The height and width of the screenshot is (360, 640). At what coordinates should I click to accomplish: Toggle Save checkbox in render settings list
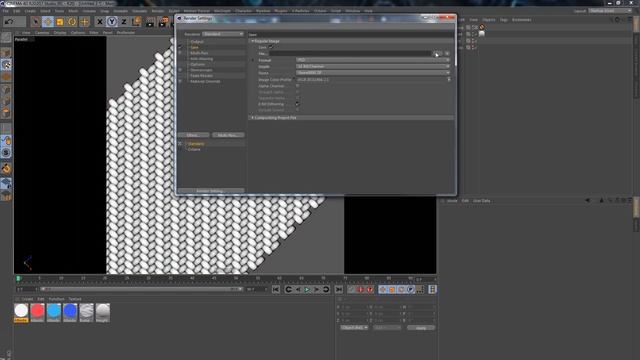tap(180, 47)
